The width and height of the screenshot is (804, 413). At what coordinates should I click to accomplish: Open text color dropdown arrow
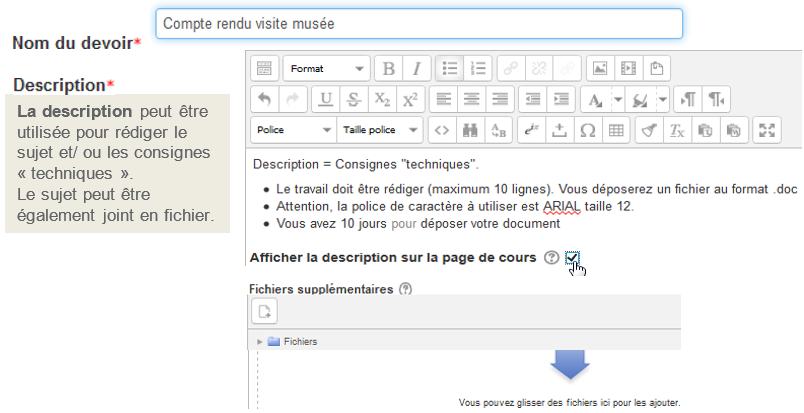point(617,100)
